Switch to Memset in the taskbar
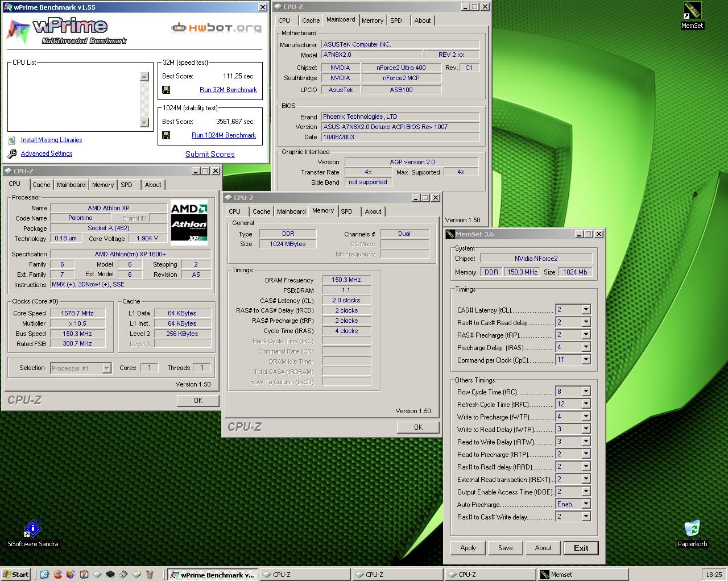 tap(582, 575)
